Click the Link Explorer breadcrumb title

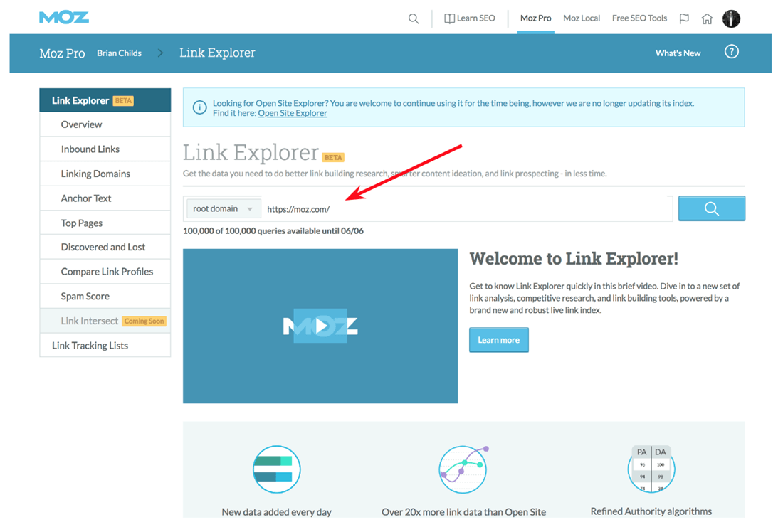coord(217,53)
